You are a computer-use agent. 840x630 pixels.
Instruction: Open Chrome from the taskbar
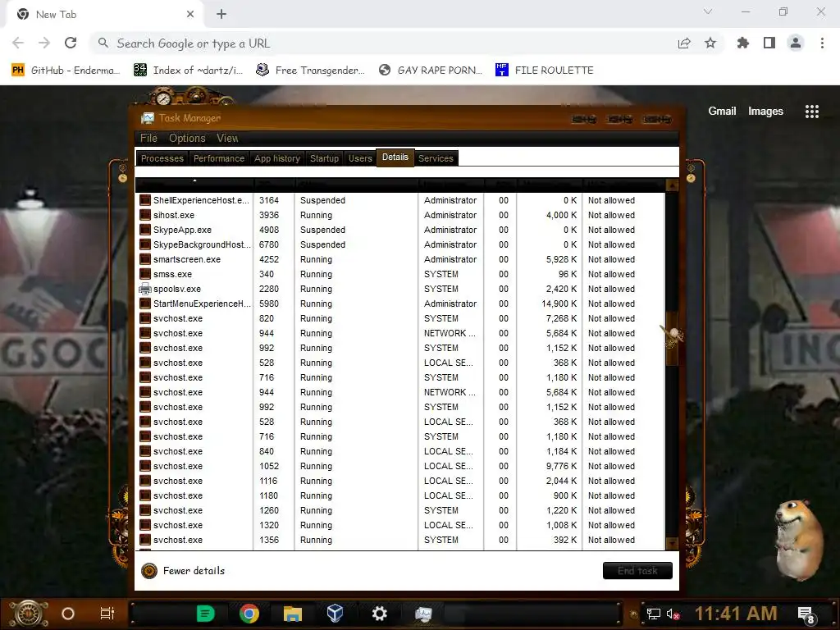click(x=249, y=614)
